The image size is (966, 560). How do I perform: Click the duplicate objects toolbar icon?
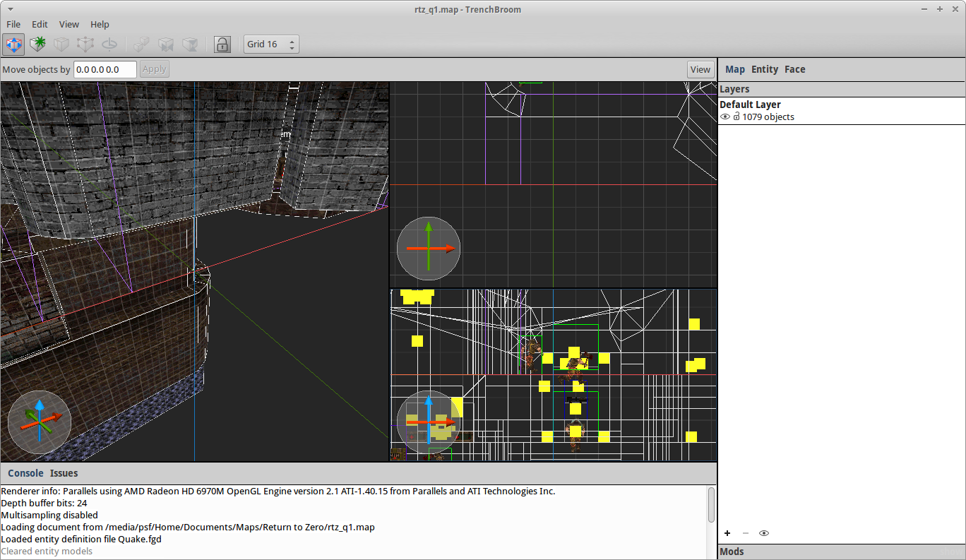(141, 44)
